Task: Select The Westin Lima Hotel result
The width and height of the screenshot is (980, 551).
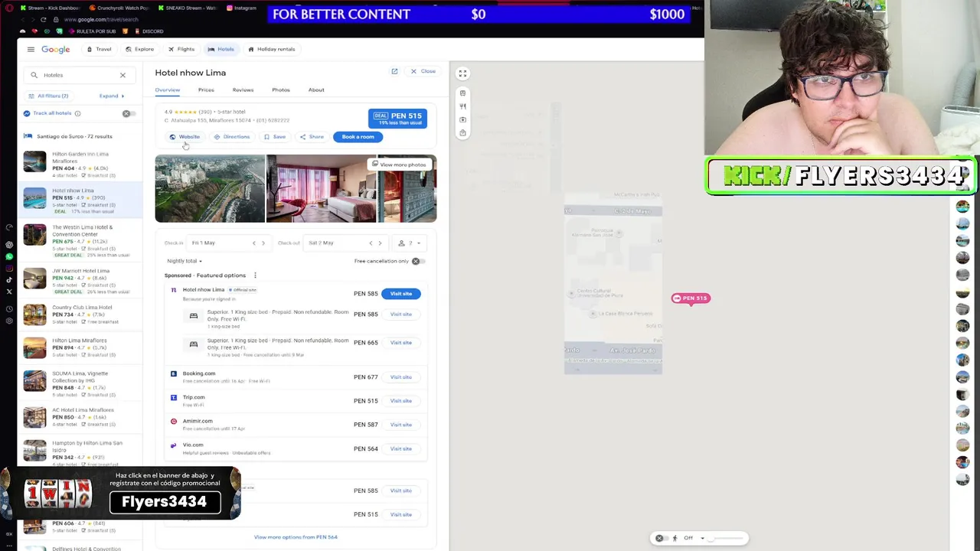Action: (80, 240)
